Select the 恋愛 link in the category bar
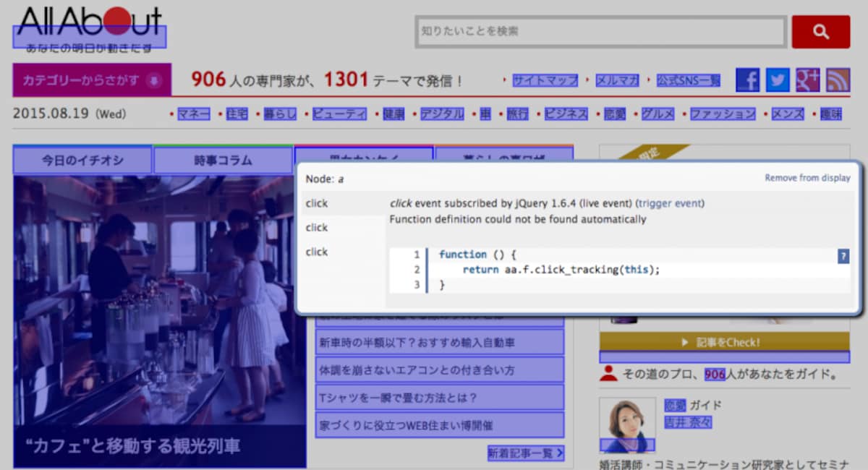This screenshot has width=868, height=470. pyautogui.click(x=615, y=114)
